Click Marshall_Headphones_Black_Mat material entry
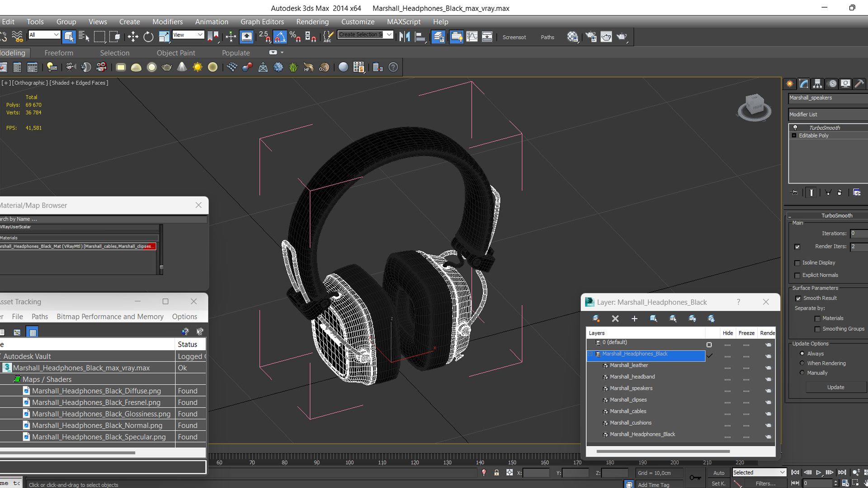 coord(78,247)
